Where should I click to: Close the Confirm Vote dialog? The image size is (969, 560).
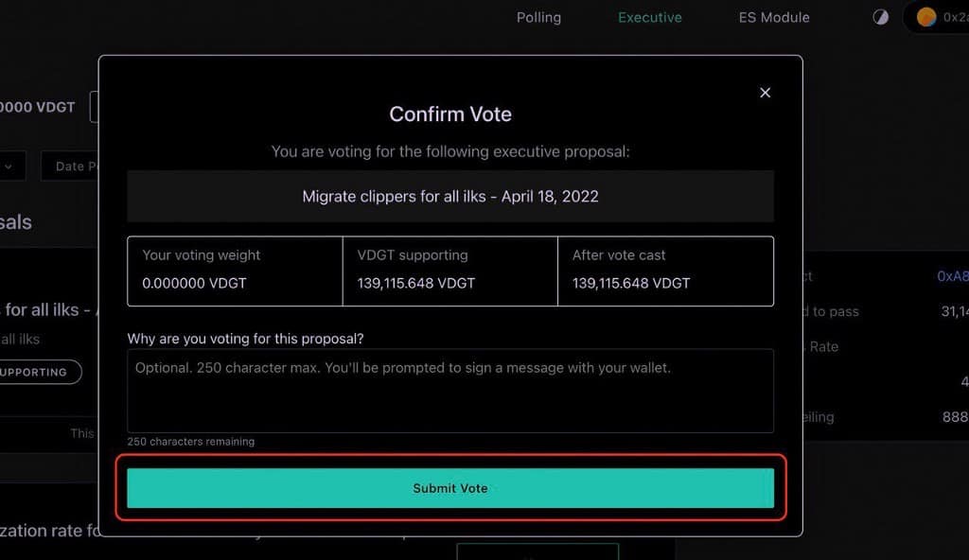click(x=766, y=93)
